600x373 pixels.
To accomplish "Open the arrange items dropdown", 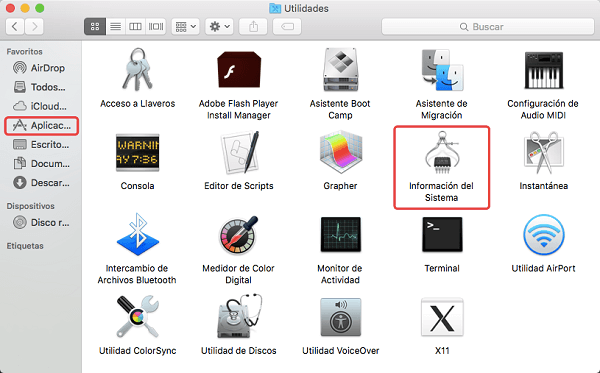I will click(x=186, y=26).
